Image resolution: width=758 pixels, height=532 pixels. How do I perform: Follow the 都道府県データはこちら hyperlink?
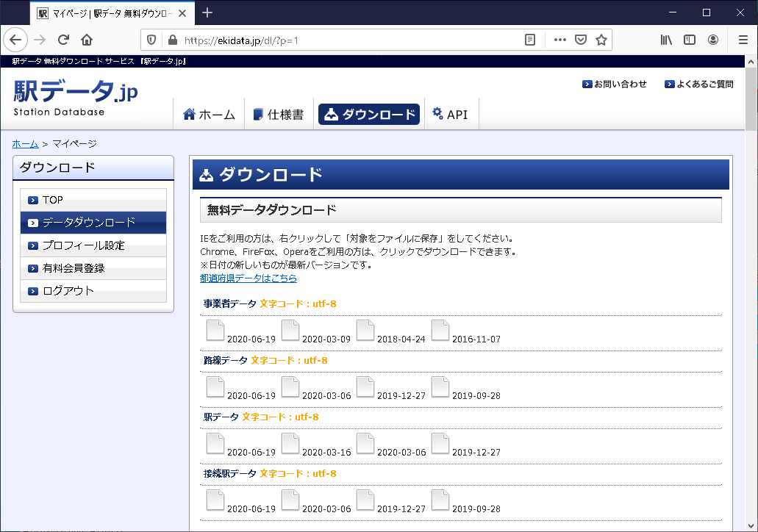pos(246,278)
